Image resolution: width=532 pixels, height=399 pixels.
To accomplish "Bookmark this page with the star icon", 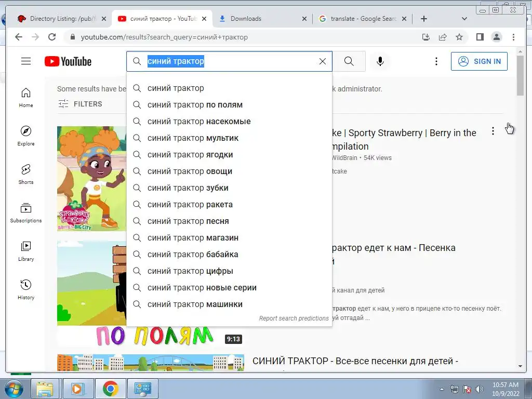I will point(459,37).
